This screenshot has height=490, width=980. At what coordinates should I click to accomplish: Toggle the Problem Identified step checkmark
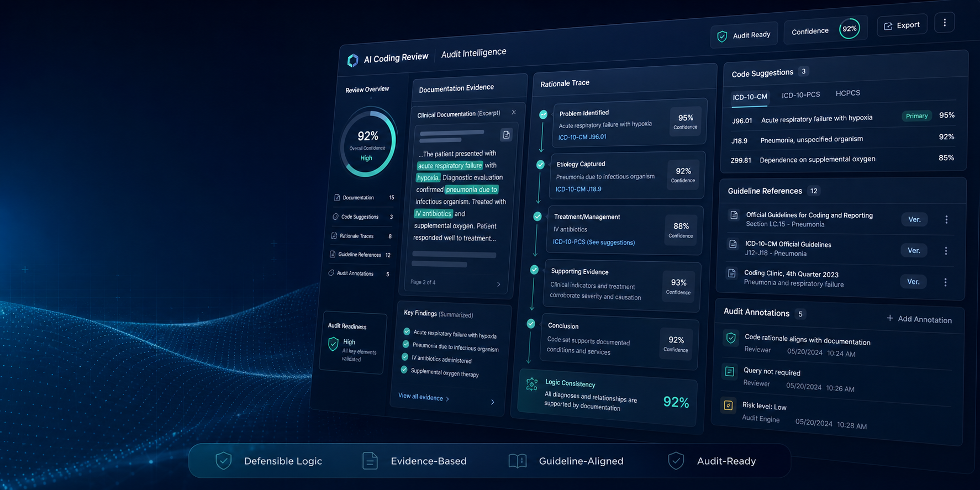(x=544, y=114)
